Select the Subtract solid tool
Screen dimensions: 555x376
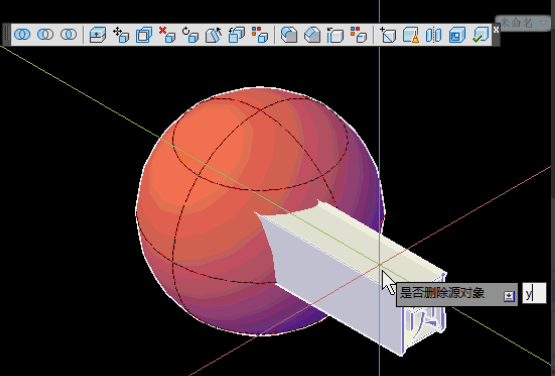point(45,34)
